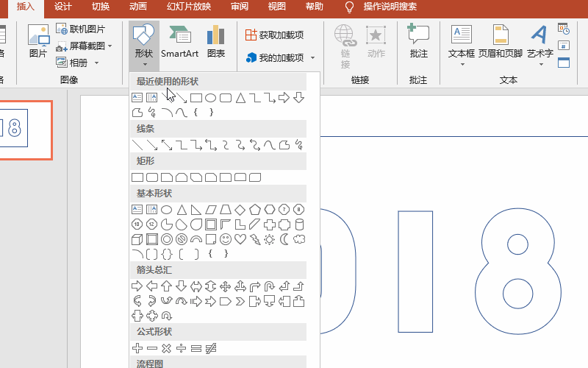Select the diamond basic shape
The height and width of the screenshot is (368, 588).
(240, 210)
